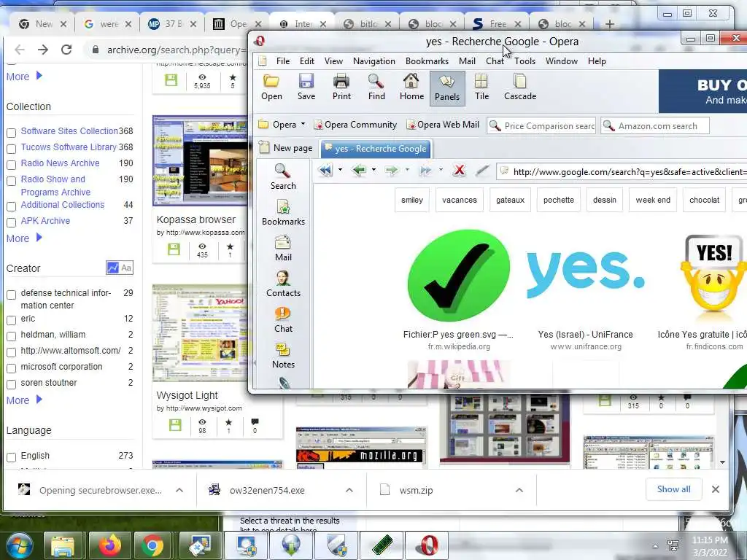Screen dimensions: 747x560
Task: Open the Search panel in Opera sidebar
Action: tap(283, 176)
